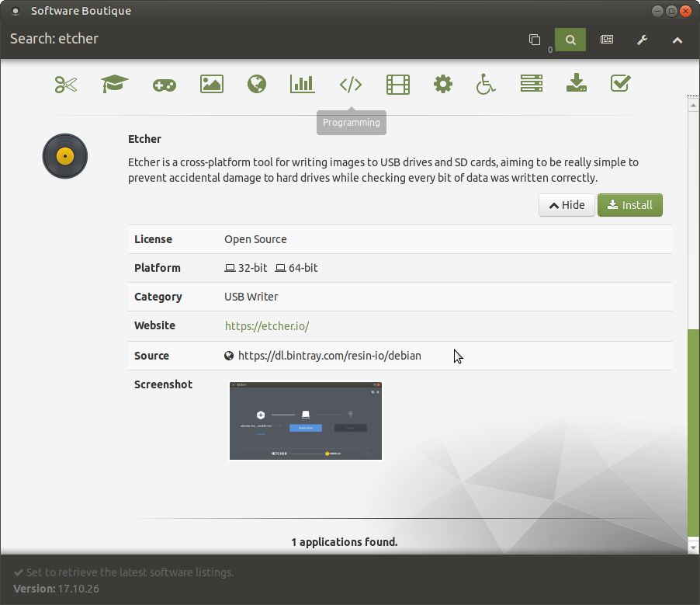This screenshot has height=605, width=700.
Task: Open the Office category bar chart icon
Action: (x=302, y=84)
